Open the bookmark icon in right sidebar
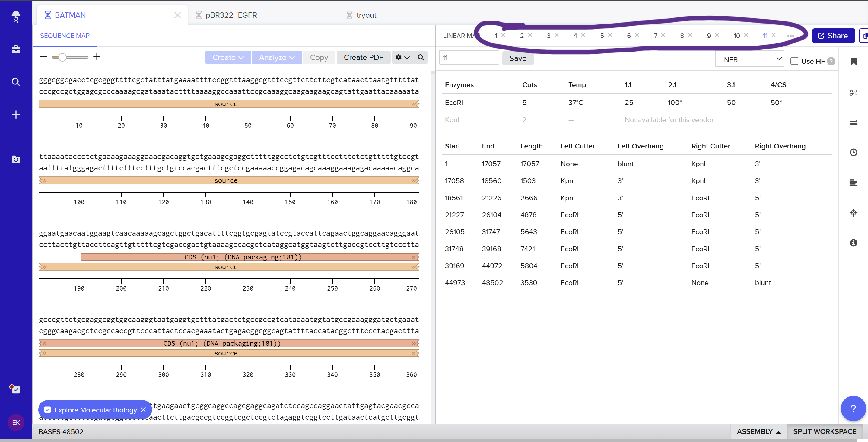 [854, 62]
